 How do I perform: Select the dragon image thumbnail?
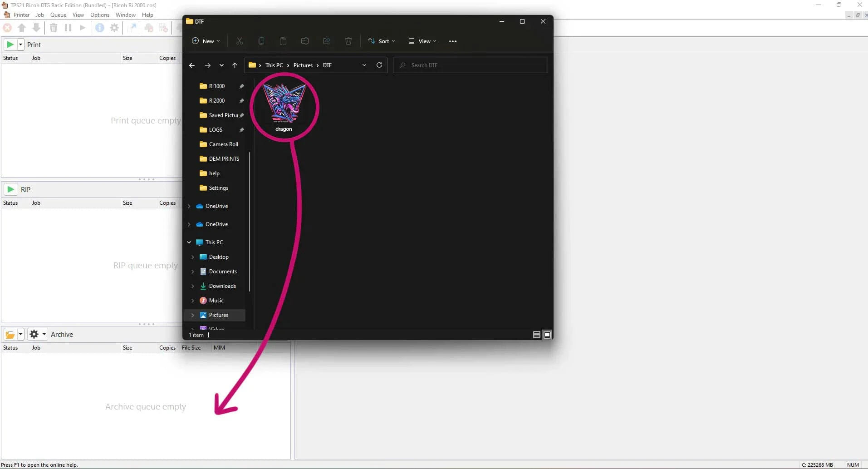(x=284, y=104)
